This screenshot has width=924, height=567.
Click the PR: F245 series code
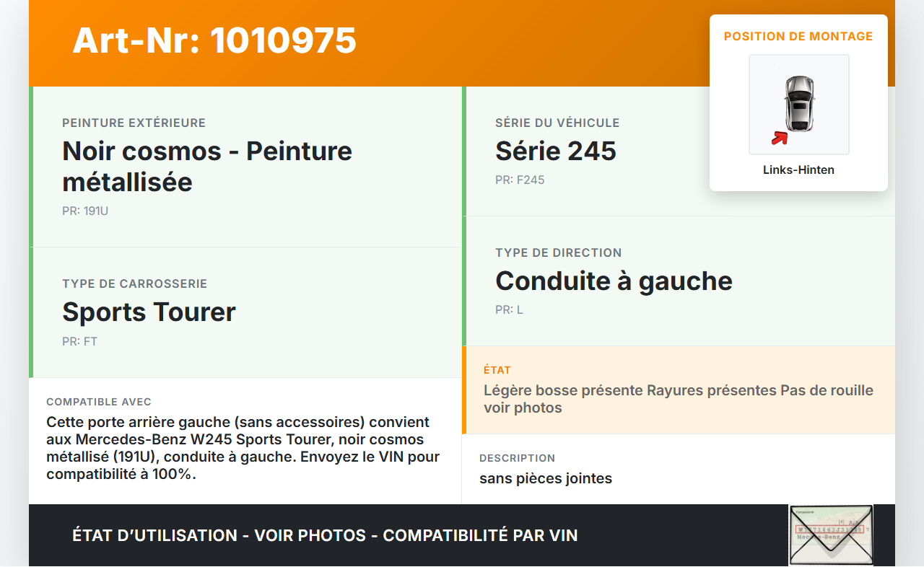coord(519,180)
